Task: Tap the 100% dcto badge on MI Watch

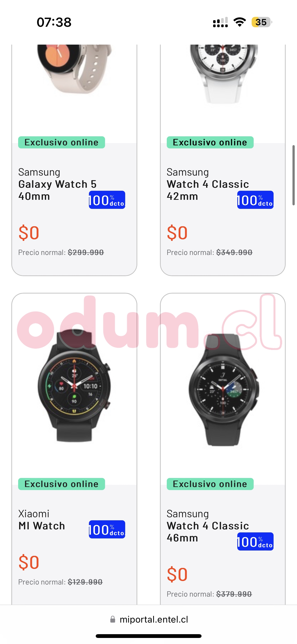Action: point(107,529)
